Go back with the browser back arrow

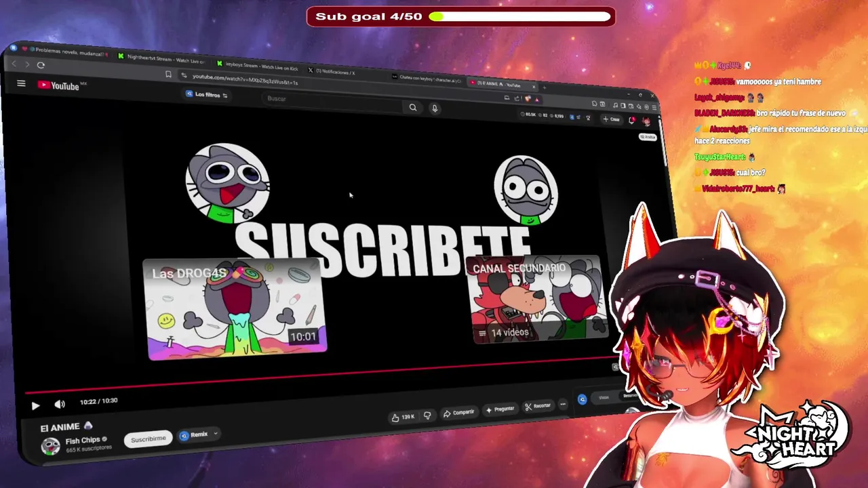click(x=14, y=64)
